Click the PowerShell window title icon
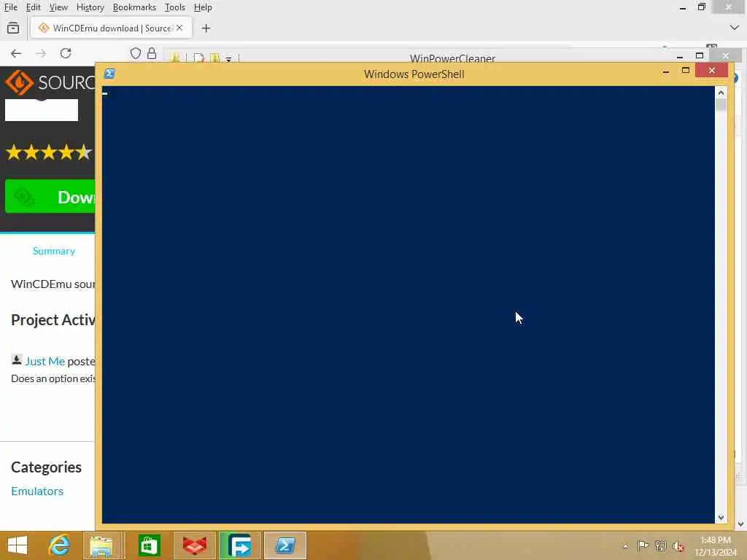This screenshot has height=560, width=747. (x=109, y=74)
